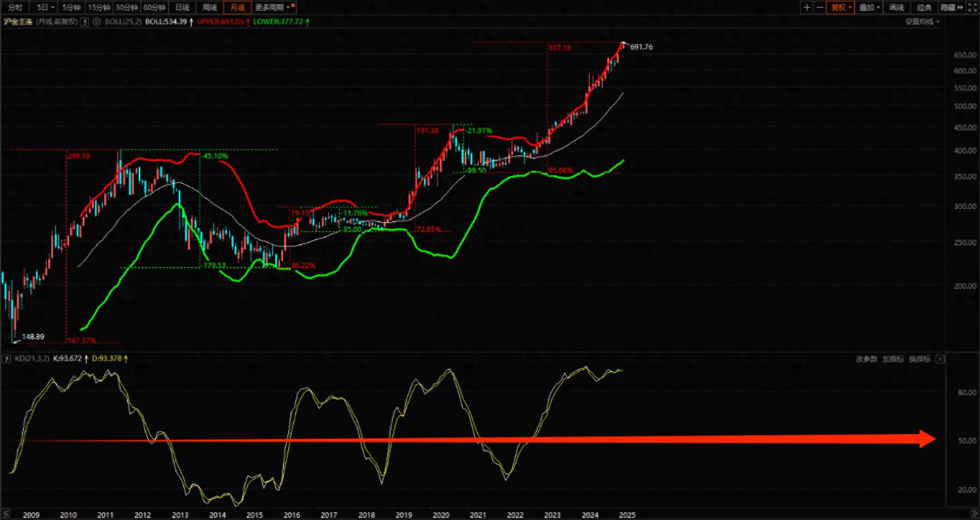The height and width of the screenshot is (520, 980).
Task: Open the 设置均线 moving average dropdown
Action: point(922,22)
